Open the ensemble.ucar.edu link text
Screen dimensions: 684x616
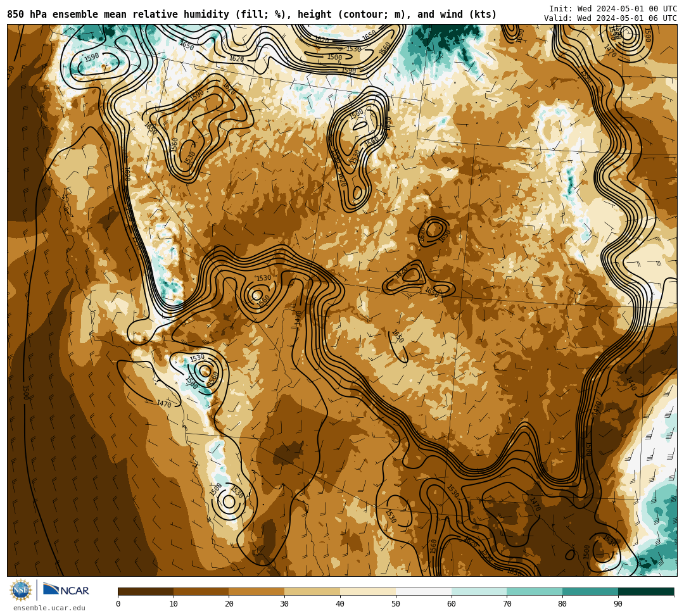pos(49,608)
